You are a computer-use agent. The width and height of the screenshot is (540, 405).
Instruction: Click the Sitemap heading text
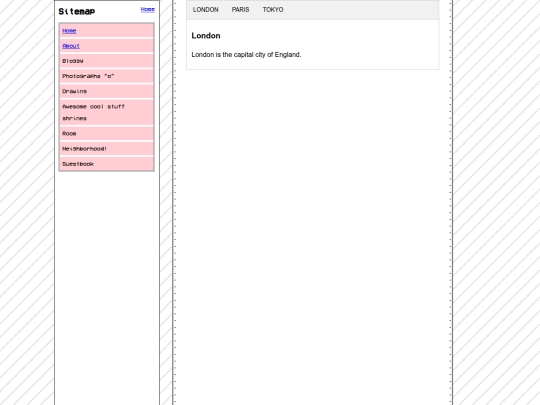[x=77, y=11]
